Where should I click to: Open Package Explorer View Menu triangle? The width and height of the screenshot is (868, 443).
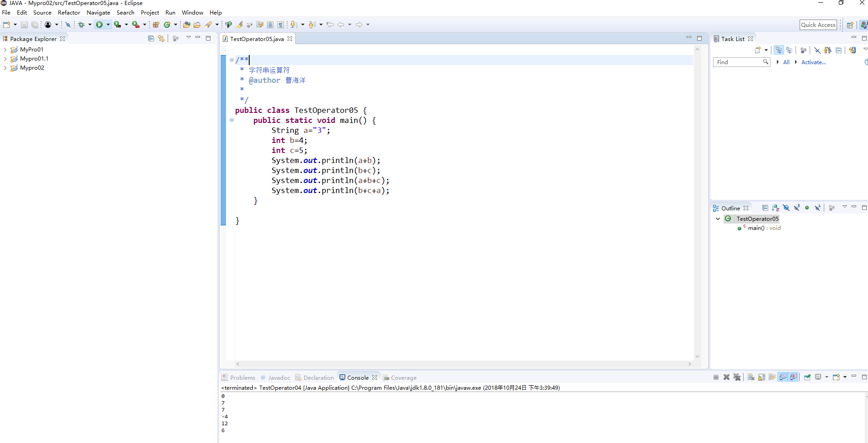188,38
